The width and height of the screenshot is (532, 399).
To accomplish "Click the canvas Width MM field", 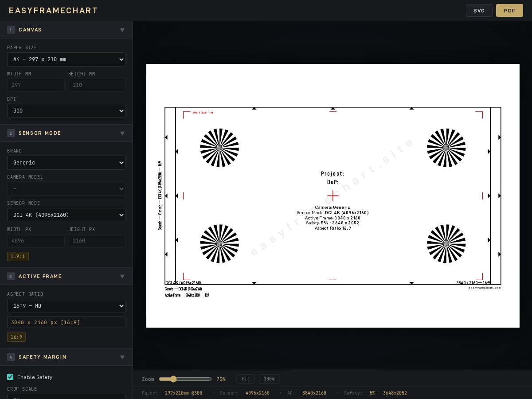I will pyautogui.click(x=35, y=85).
